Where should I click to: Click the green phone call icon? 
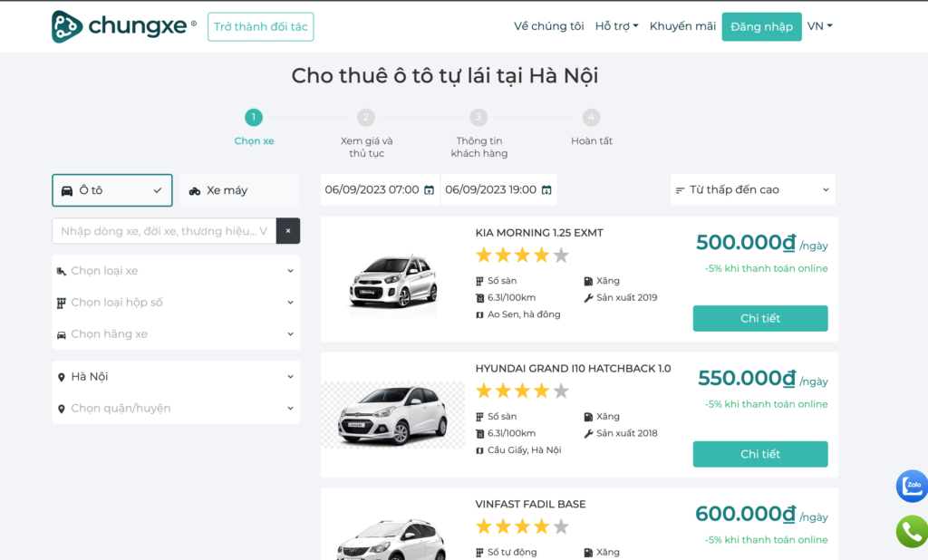(912, 531)
